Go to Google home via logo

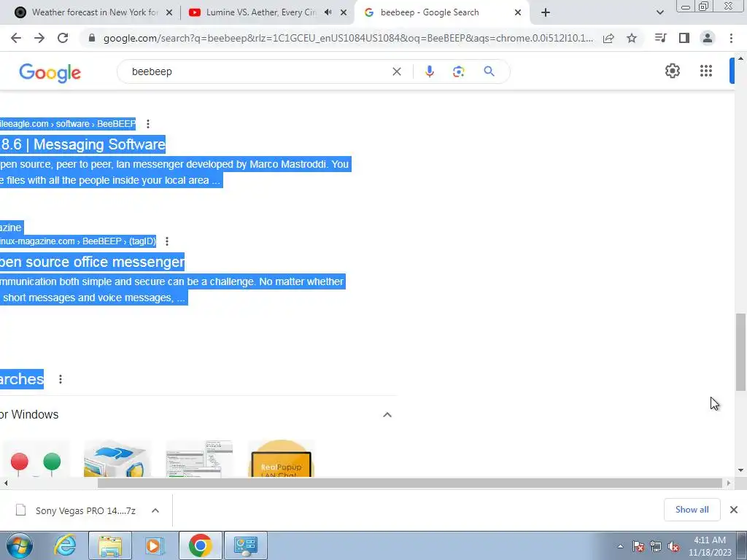point(50,73)
